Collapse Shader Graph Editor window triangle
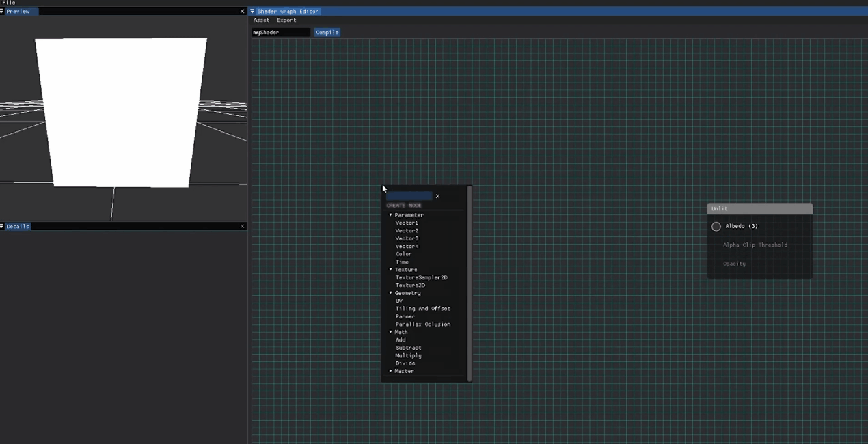Screen dimensions: 868x444 (252, 12)
